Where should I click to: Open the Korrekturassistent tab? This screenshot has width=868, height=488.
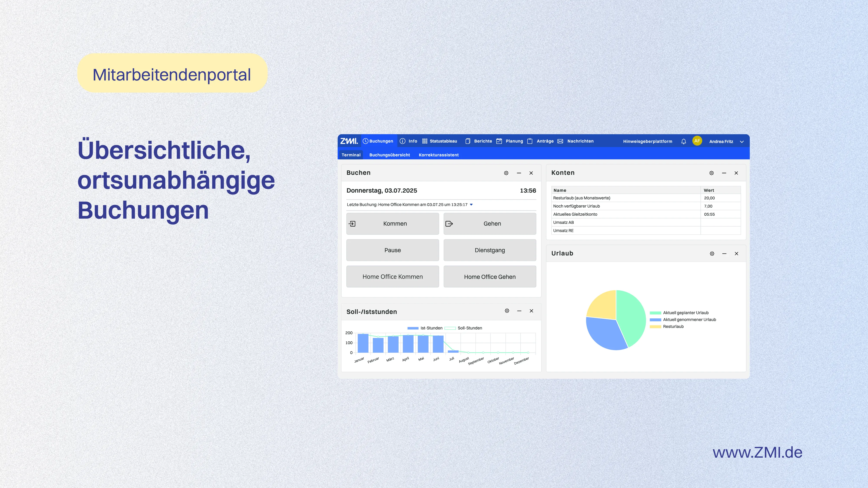pyautogui.click(x=438, y=155)
